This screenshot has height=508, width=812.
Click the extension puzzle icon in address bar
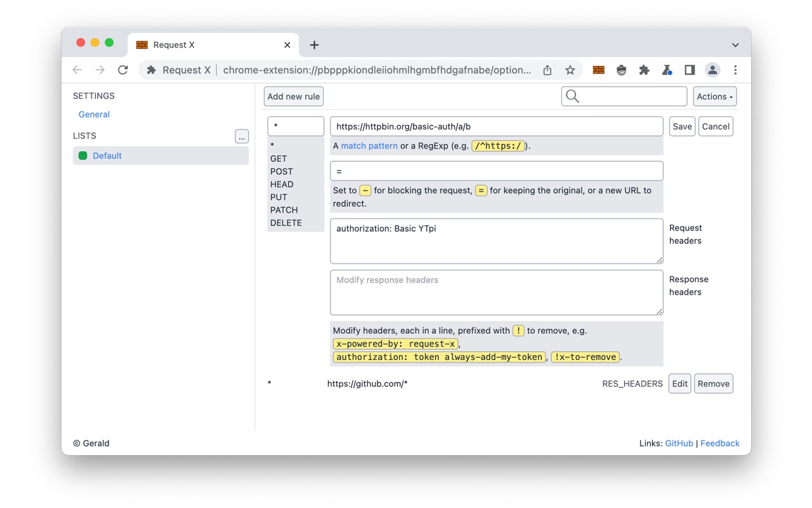pos(151,70)
